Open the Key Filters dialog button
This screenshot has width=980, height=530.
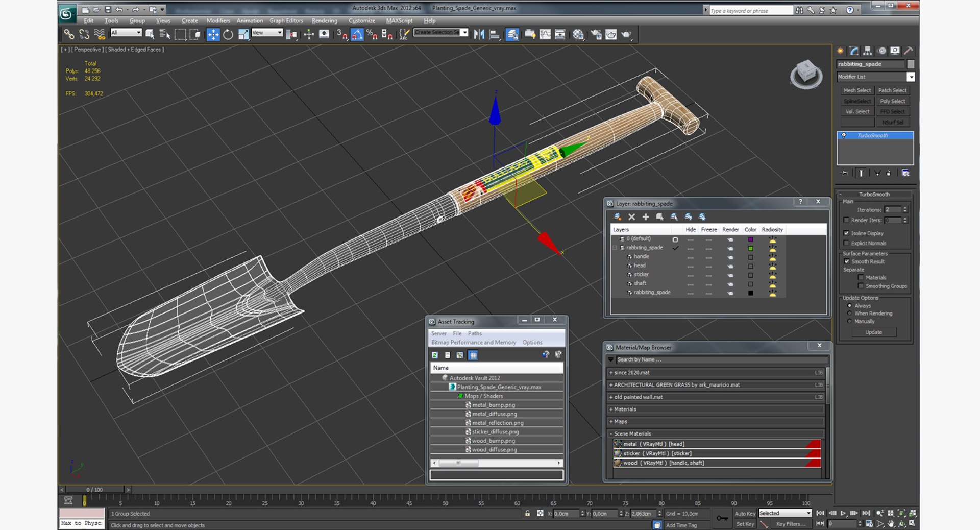coord(791,524)
